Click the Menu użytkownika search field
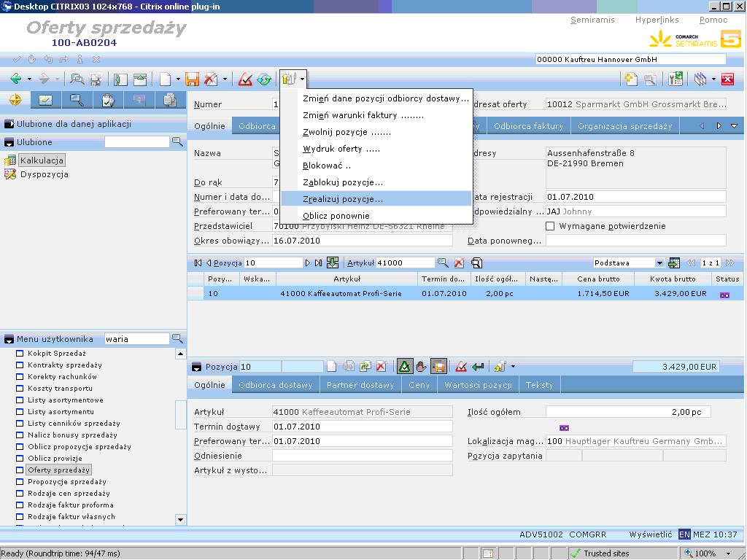The image size is (747, 560). point(136,339)
